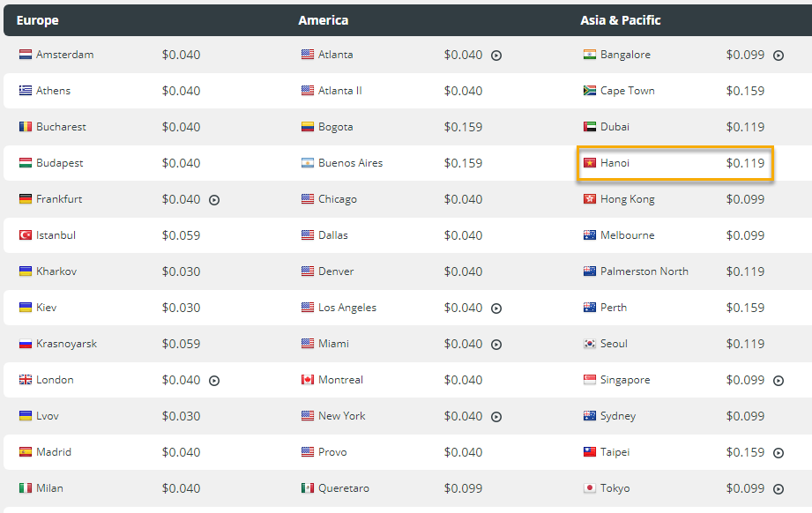Screen dimensions: 812x513
Task: Click the $0.159 price for Cape Town
Action: pos(747,90)
